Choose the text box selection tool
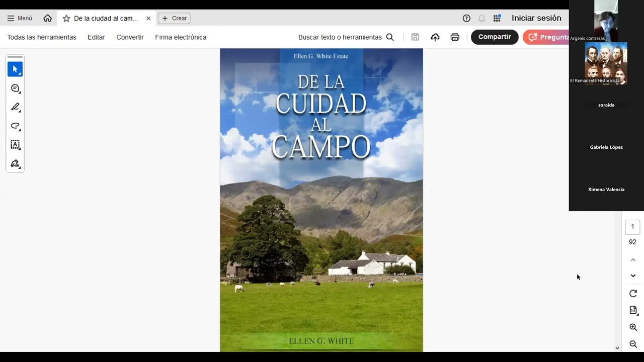 (x=15, y=145)
